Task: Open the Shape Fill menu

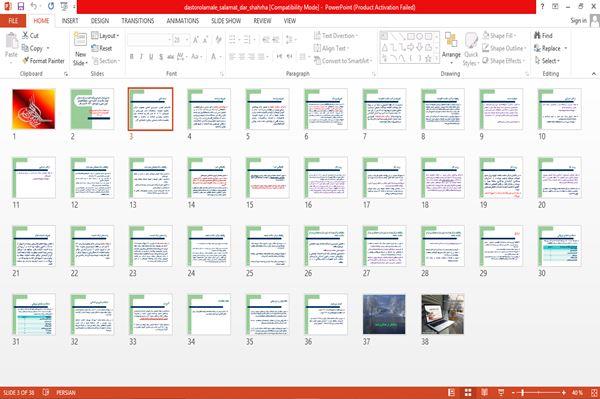Action: 499,36
